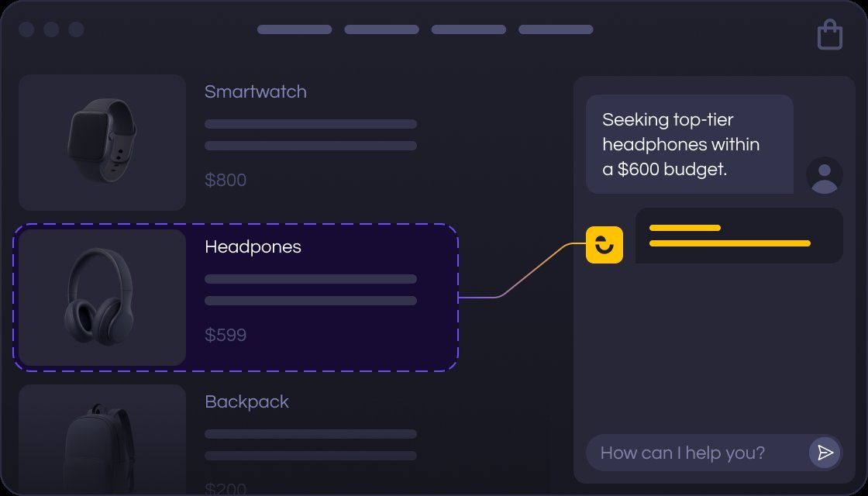Click the chatbot reply bubble with yellow lines
The image size is (868, 496).
(x=739, y=236)
